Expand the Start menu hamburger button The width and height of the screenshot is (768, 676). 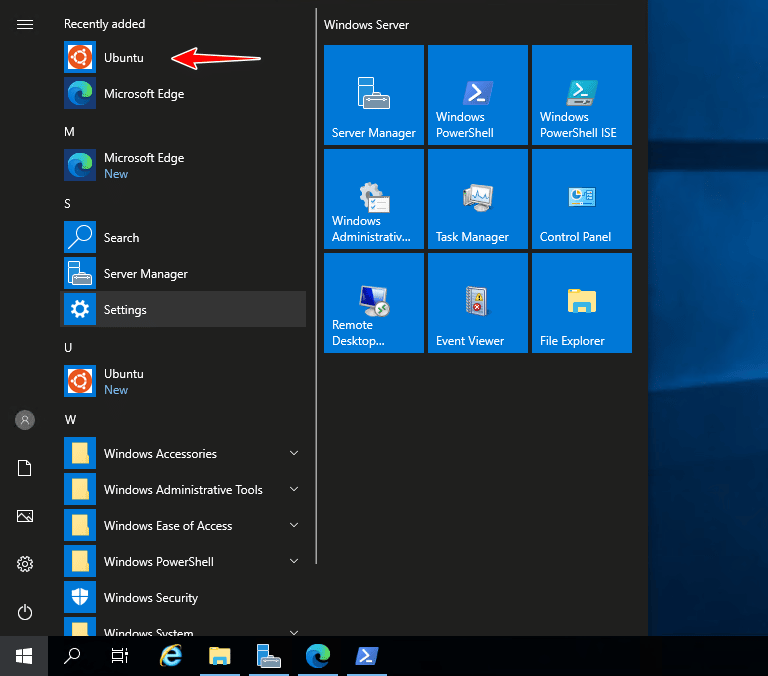tap(25, 24)
